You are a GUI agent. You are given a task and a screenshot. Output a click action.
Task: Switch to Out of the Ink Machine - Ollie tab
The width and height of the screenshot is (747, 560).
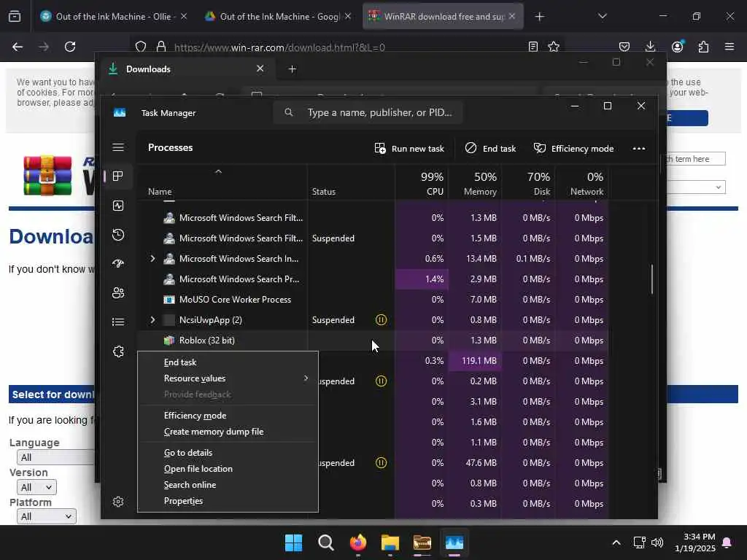113,16
